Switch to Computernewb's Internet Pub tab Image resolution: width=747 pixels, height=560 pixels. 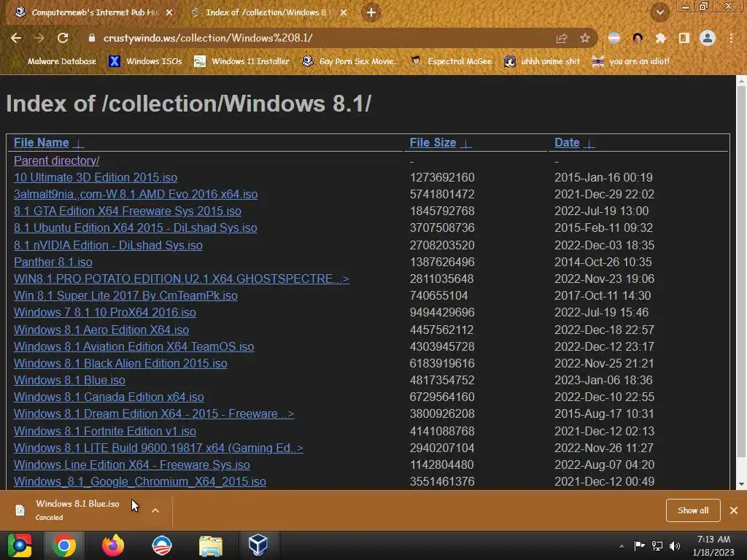[x=93, y=12]
